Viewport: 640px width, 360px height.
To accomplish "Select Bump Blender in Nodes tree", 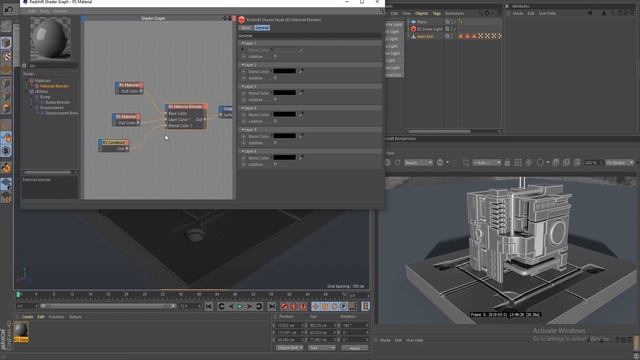I will (58, 102).
